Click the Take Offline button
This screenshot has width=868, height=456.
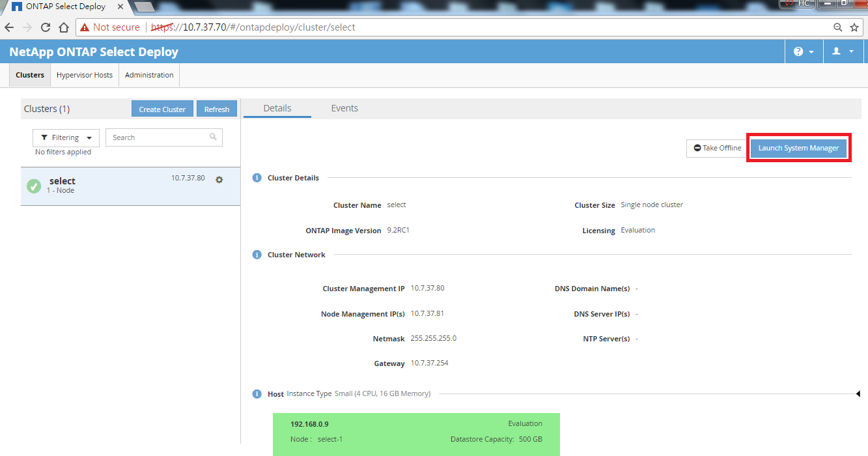pyautogui.click(x=717, y=148)
